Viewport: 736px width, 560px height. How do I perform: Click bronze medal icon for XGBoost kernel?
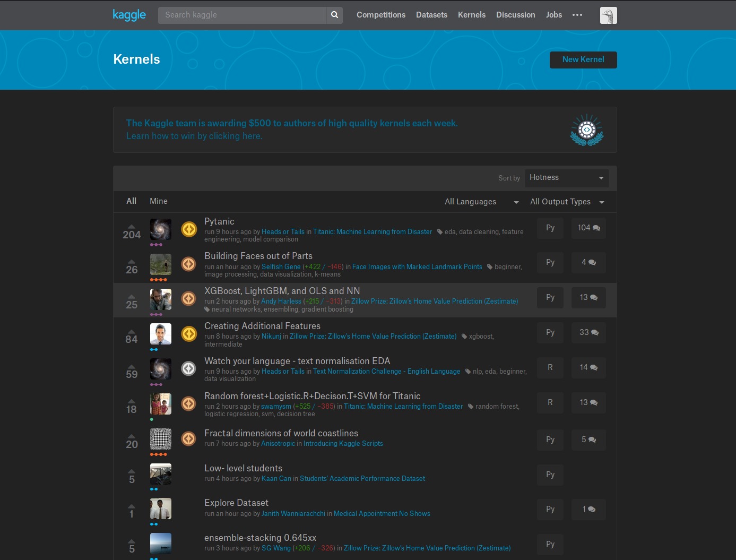189,299
